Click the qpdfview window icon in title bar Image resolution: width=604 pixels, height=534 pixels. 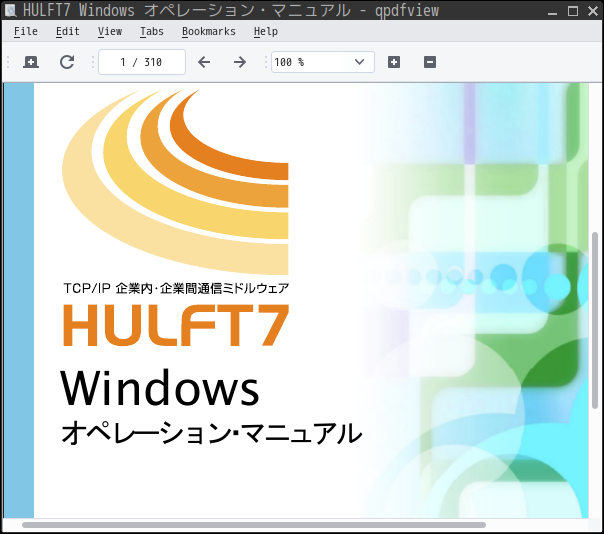coord(10,10)
